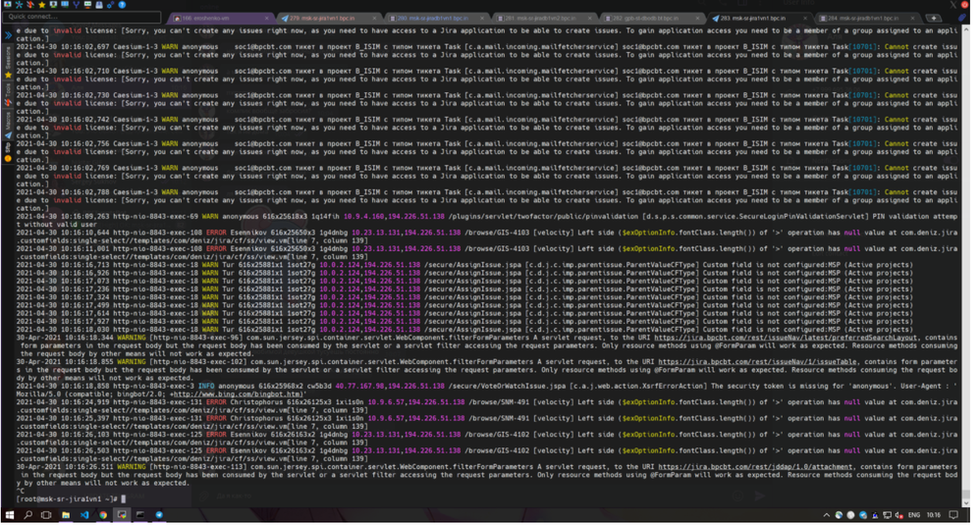Open the Settings gears toolbar icon
The width and height of the screenshot is (980, 525).
(110, 4)
